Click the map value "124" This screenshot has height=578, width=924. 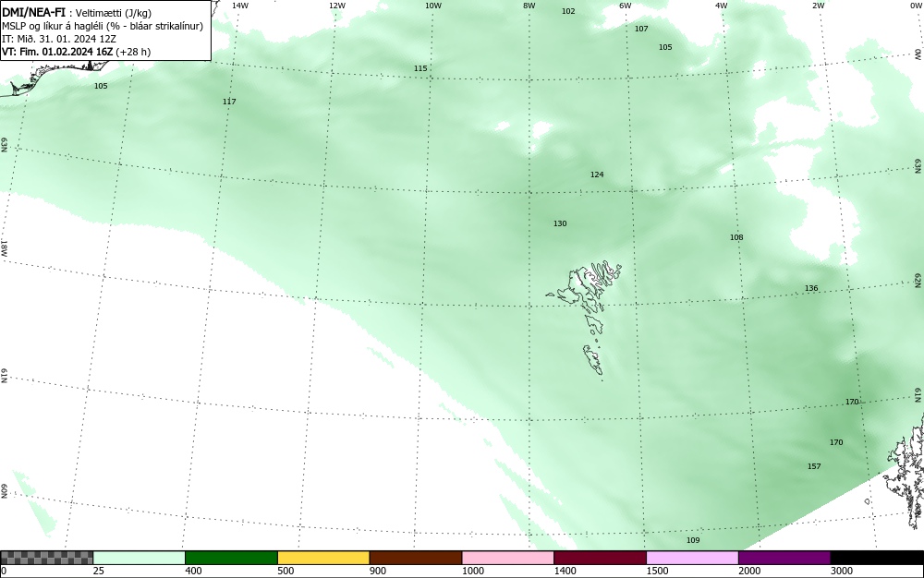click(x=597, y=175)
